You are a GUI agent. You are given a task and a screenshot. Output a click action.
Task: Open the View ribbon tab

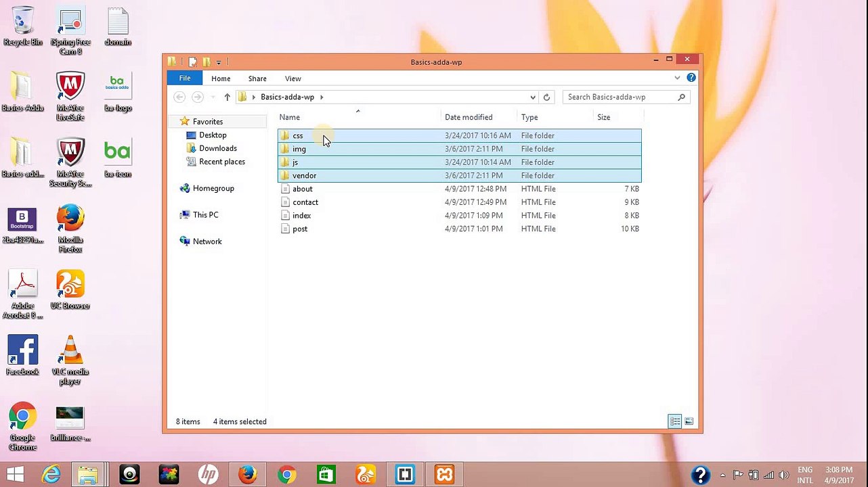click(292, 78)
